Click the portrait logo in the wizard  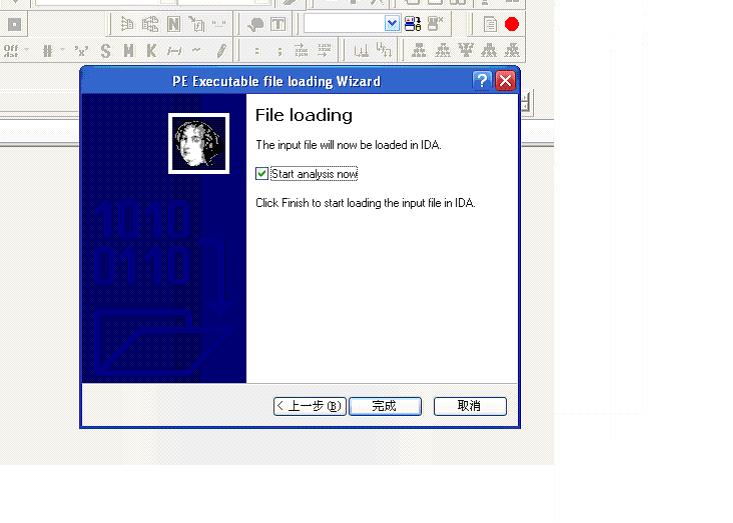point(199,143)
